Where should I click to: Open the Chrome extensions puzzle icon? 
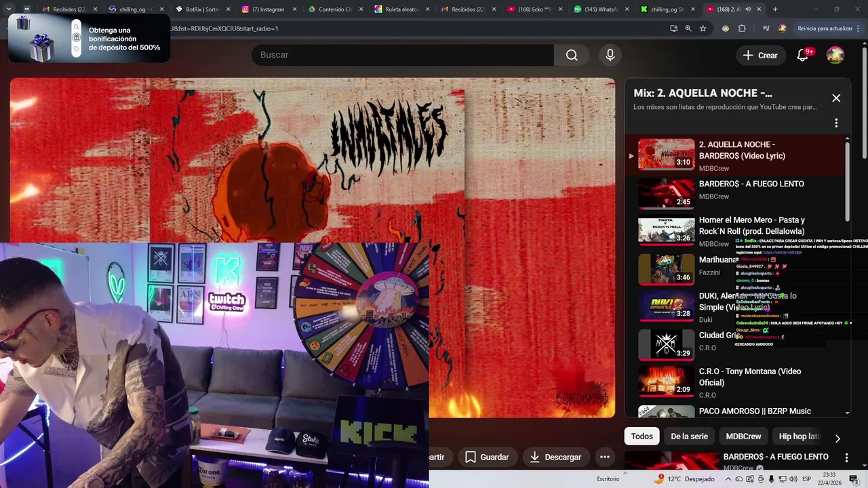(742, 28)
